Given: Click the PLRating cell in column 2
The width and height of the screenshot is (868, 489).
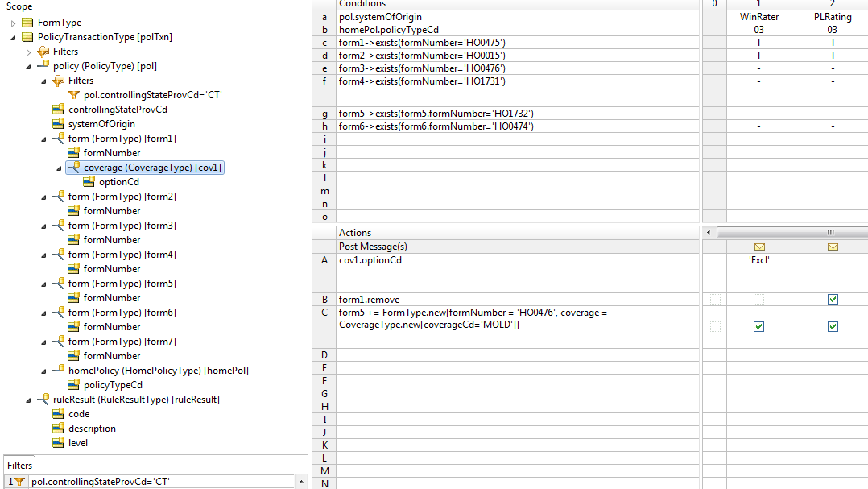Looking at the screenshot, I should pyautogui.click(x=832, y=17).
